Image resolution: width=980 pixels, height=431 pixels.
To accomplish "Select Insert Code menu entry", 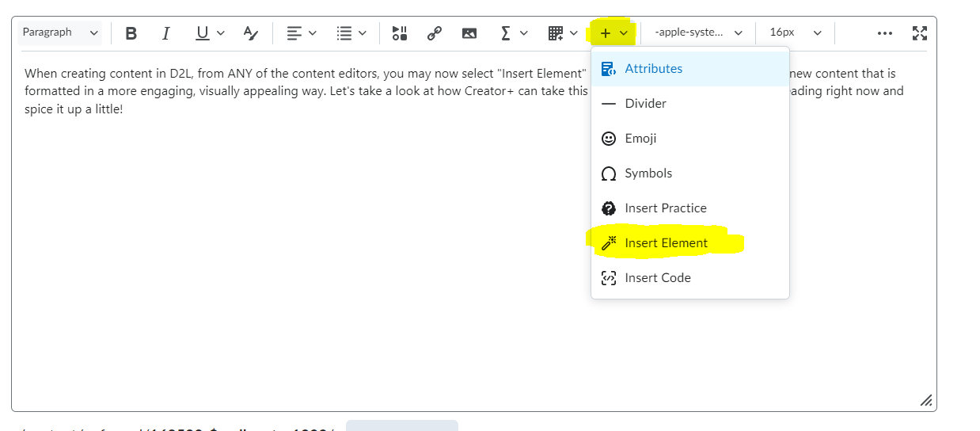I will click(x=690, y=278).
